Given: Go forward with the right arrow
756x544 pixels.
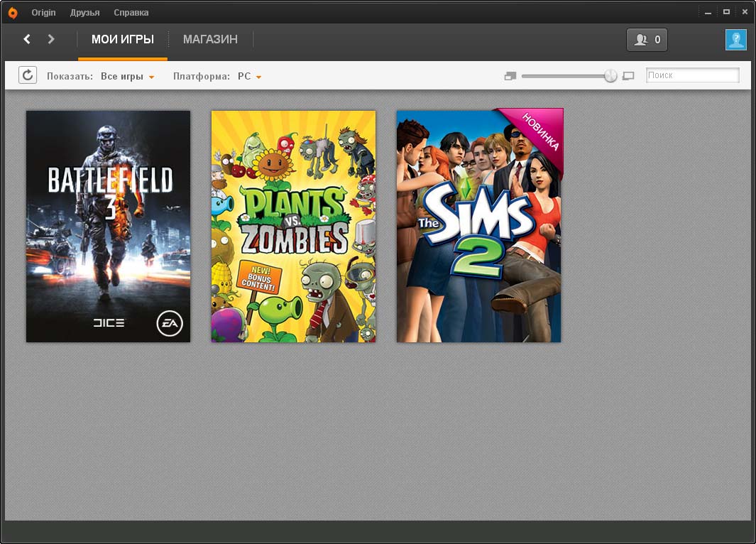Looking at the screenshot, I should pyautogui.click(x=51, y=39).
